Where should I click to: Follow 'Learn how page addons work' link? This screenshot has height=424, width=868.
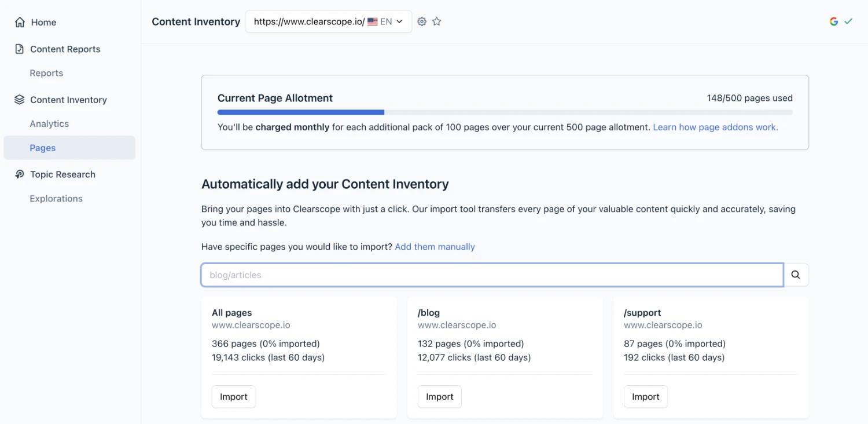click(x=715, y=127)
